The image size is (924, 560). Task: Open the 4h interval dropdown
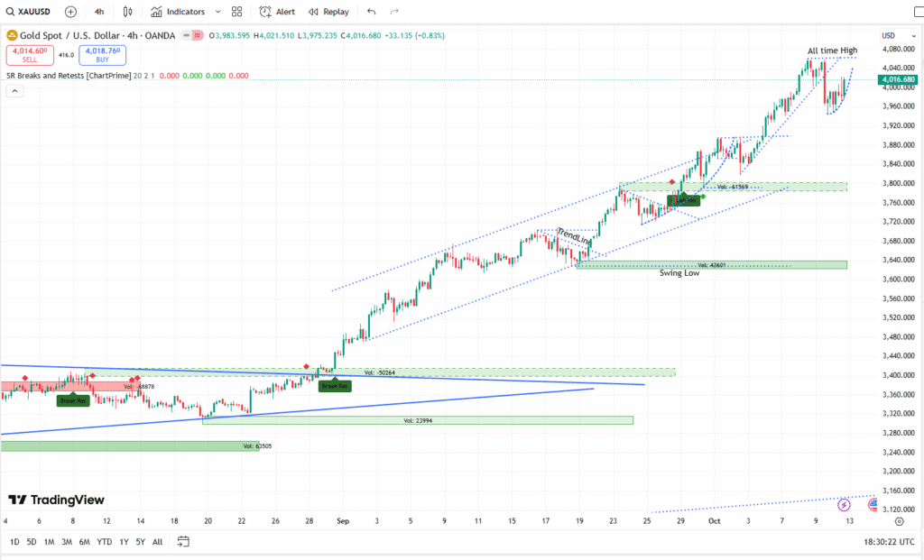(x=98, y=11)
